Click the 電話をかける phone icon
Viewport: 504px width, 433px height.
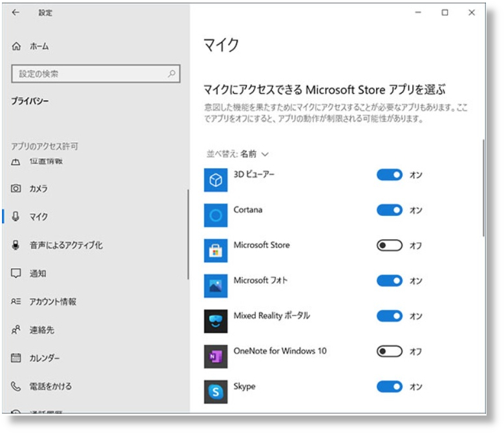[16, 386]
